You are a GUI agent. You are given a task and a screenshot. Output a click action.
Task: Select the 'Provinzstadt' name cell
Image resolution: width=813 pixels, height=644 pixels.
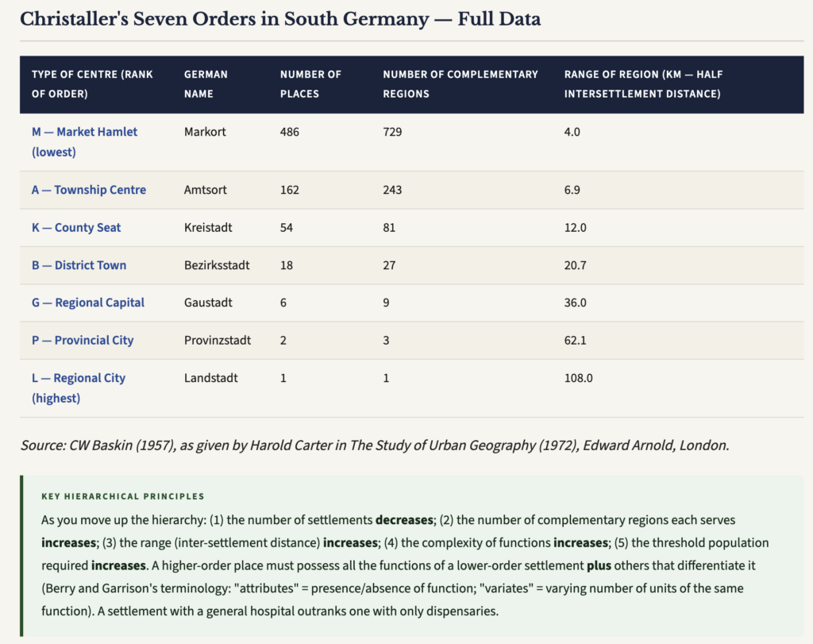click(x=218, y=341)
